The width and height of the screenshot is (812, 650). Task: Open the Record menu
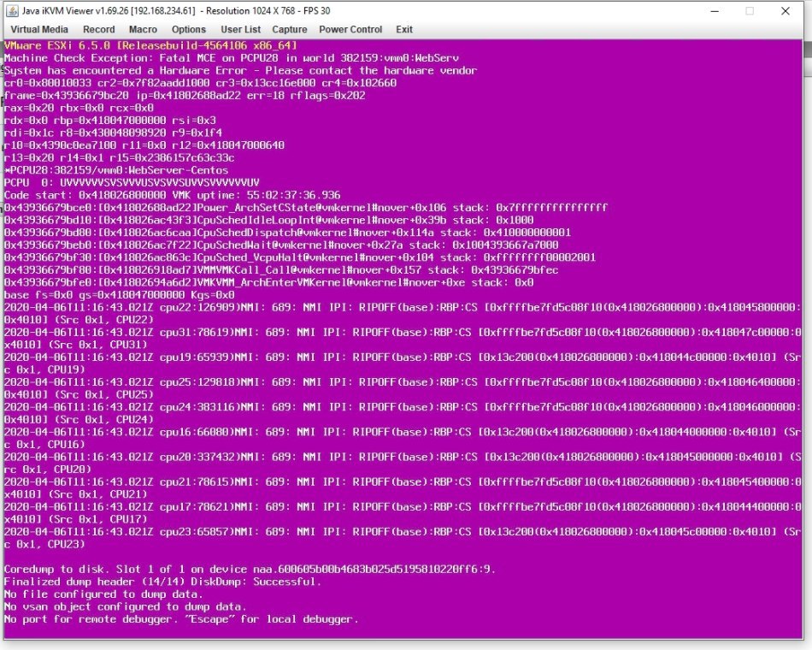tap(99, 30)
